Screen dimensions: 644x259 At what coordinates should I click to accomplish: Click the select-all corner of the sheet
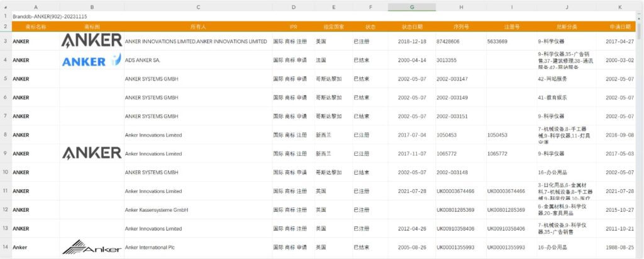pyautogui.click(x=5, y=7)
